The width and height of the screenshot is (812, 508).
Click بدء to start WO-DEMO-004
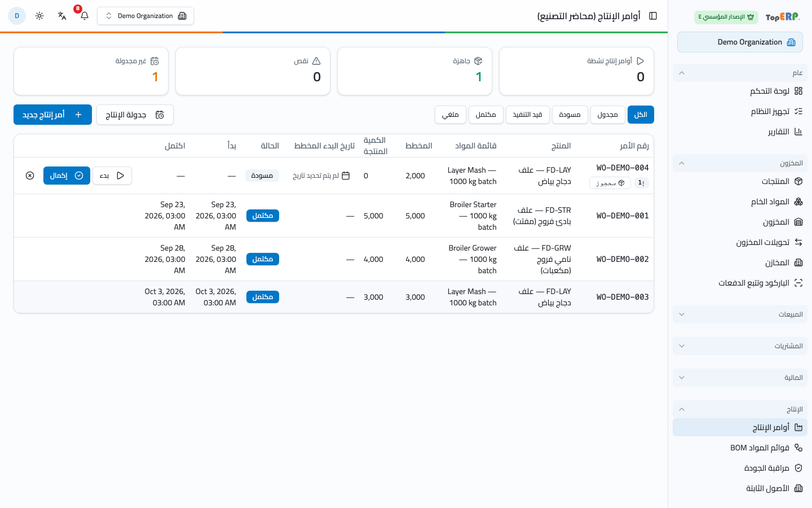[112, 176]
